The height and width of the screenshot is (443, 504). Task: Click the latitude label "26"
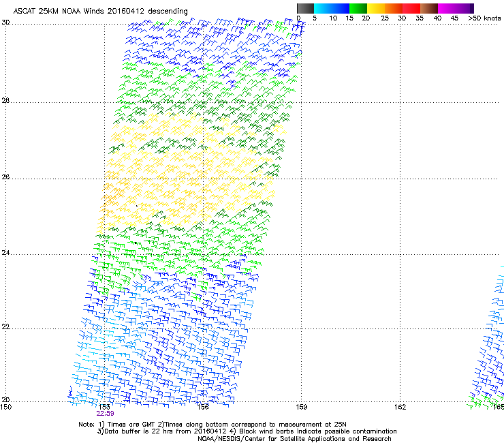pos(5,177)
